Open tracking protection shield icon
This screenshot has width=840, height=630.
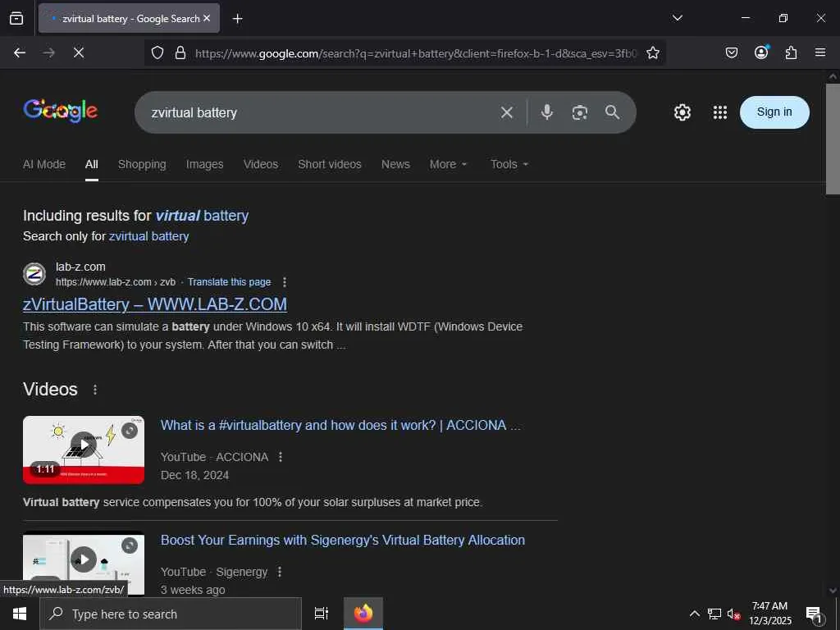coord(157,52)
